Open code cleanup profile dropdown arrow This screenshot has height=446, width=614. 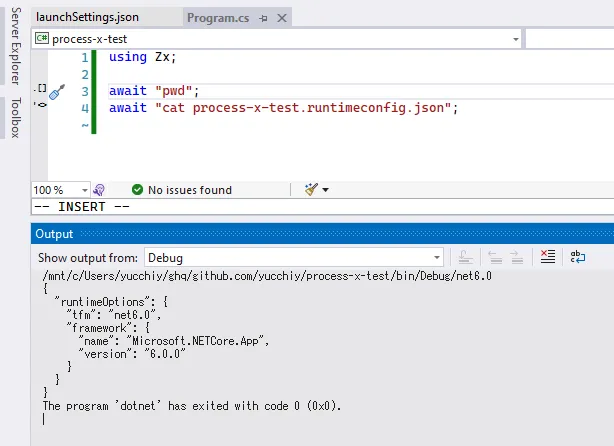click(x=325, y=189)
